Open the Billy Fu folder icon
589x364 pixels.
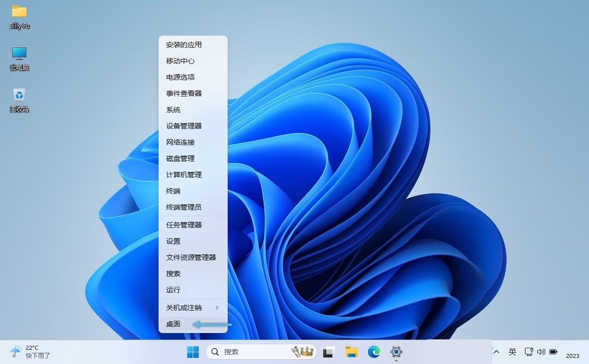[x=19, y=17]
